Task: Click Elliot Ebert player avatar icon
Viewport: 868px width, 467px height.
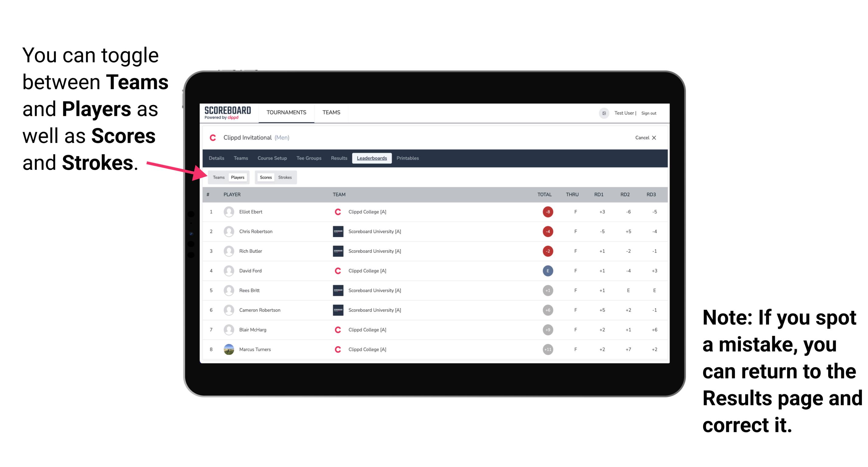Action: coord(228,212)
